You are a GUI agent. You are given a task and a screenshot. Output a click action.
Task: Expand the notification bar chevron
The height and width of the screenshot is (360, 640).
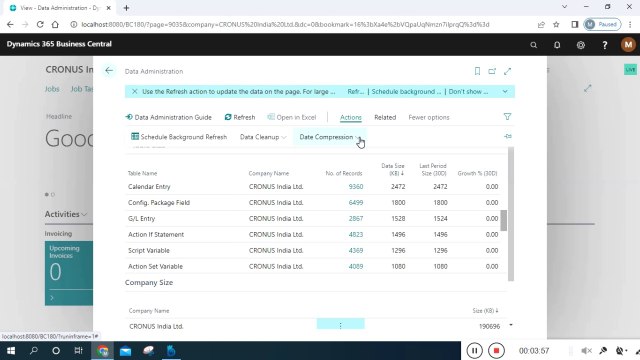[x=505, y=91]
